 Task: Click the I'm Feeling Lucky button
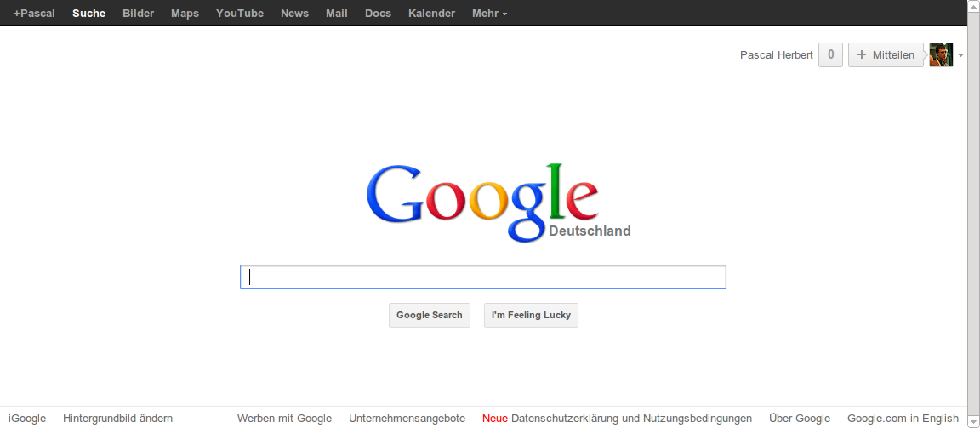tap(531, 315)
